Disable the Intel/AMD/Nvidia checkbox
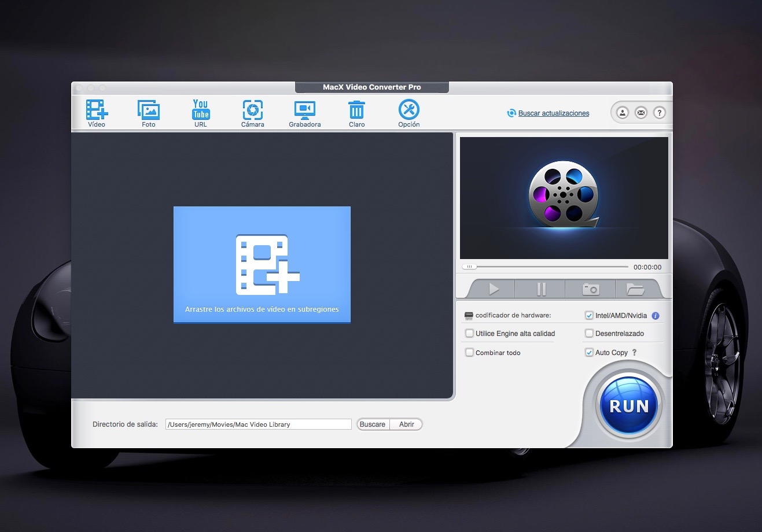This screenshot has height=532, width=762. tap(589, 316)
